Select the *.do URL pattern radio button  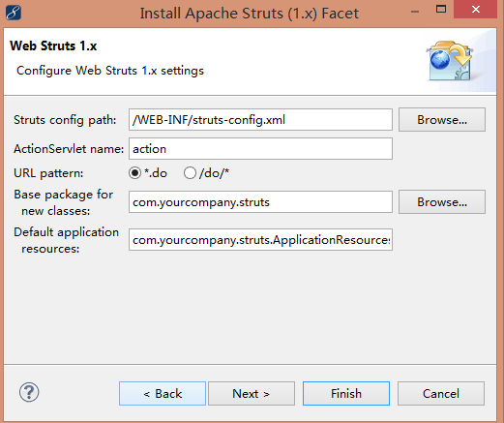[x=134, y=173]
